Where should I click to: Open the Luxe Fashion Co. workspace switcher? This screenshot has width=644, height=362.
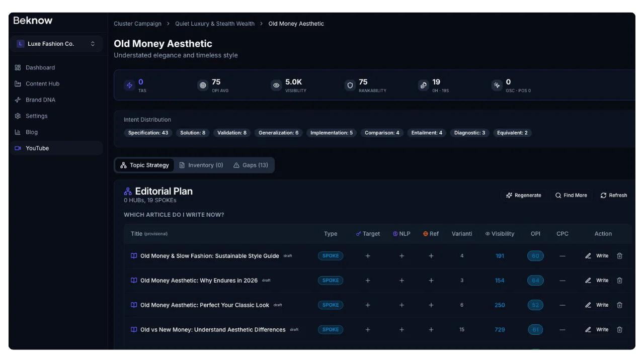coord(56,44)
